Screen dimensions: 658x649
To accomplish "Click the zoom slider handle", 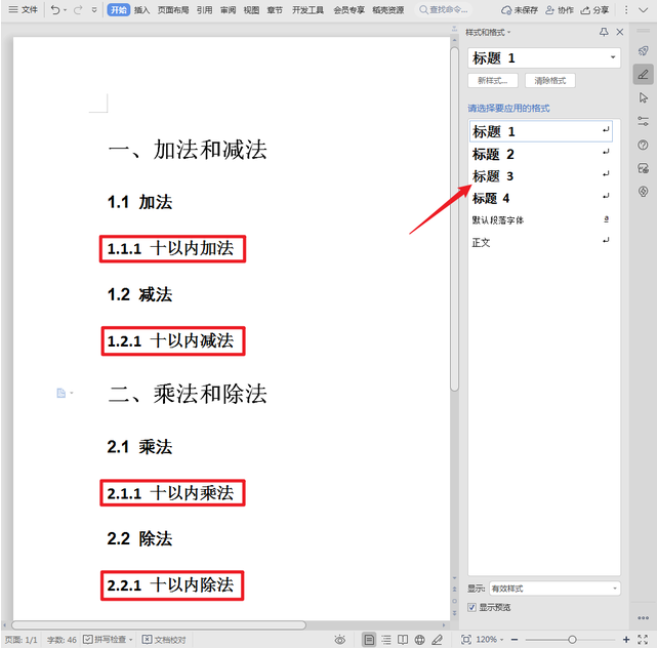I will click(x=572, y=639).
